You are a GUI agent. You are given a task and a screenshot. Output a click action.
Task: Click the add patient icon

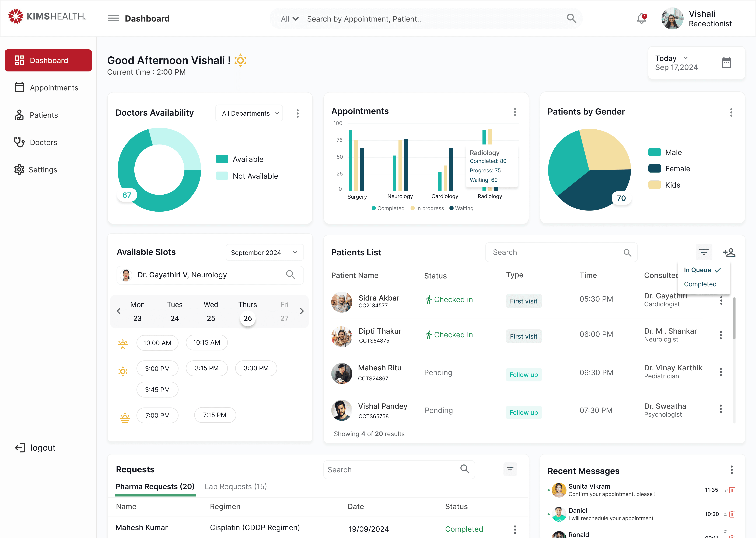click(x=729, y=253)
